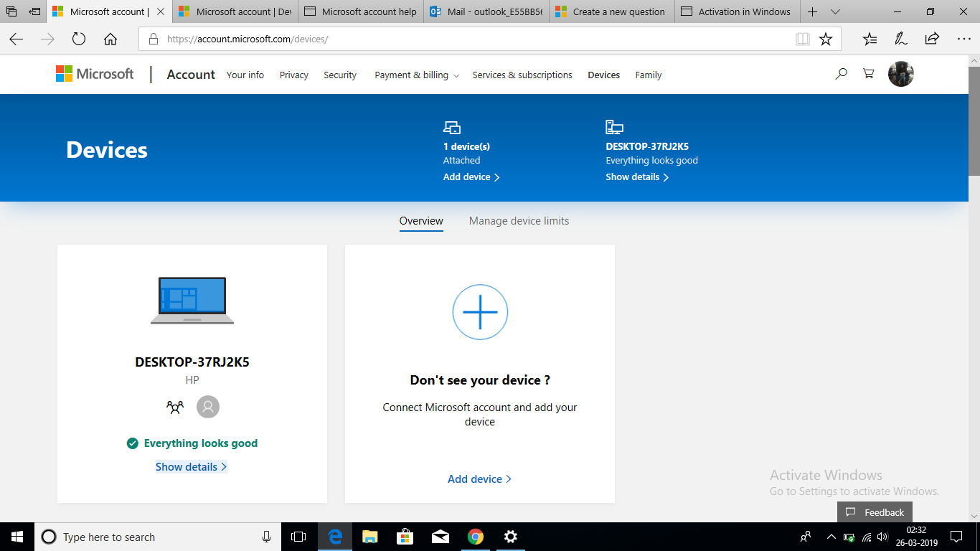Screen dimensions: 980x551
Task: Open Chrome from taskbar
Action: pyautogui.click(x=475, y=537)
